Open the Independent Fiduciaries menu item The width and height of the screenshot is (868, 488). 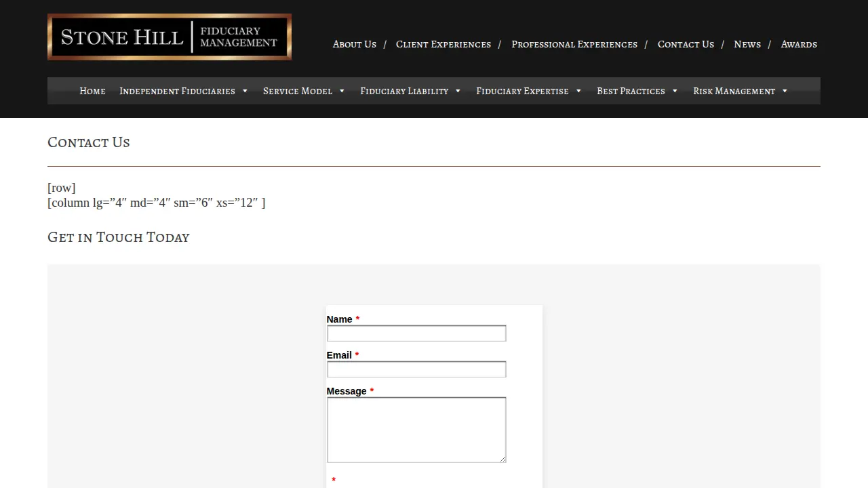coord(178,91)
